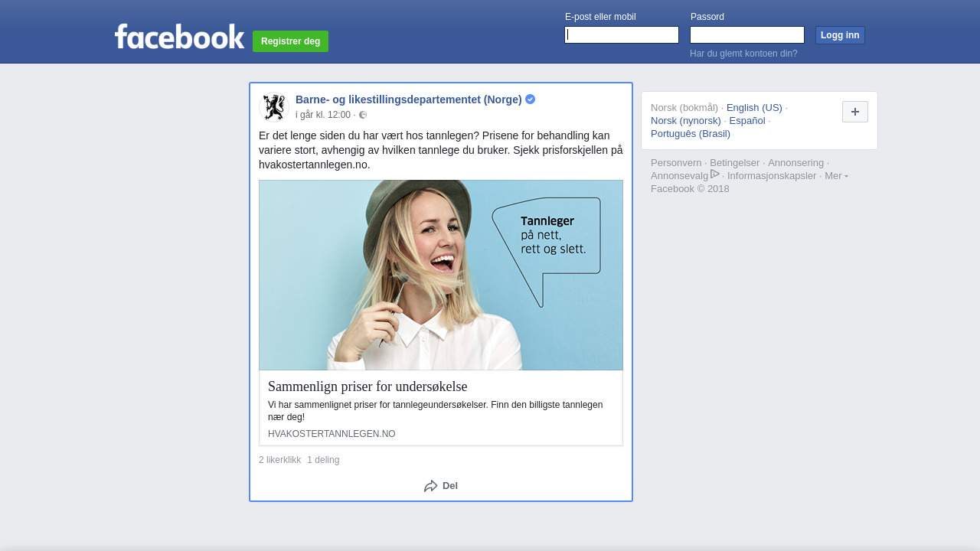Screen dimensions: 980x551
Task: Click the AdChoices triangle icon
Action: [x=715, y=174]
